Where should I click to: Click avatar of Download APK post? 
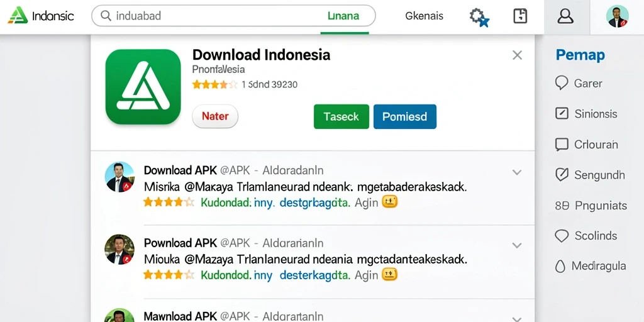(119, 177)
